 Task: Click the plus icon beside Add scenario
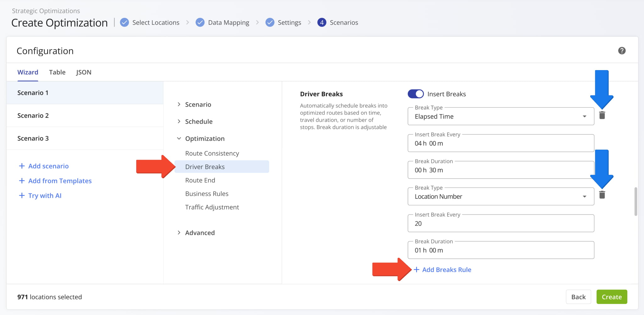tap(22, 166)
